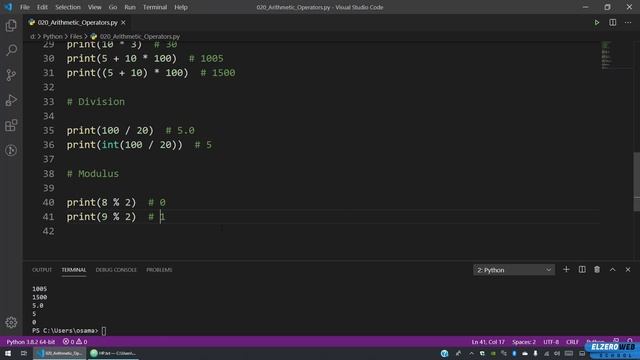Switch to the TERMINAL panel tab
Screen dimensions: 640x360
(74, 270)
